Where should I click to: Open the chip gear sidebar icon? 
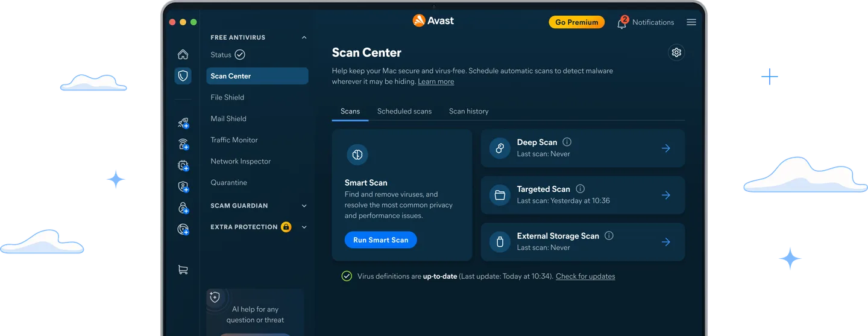[183, 165]
